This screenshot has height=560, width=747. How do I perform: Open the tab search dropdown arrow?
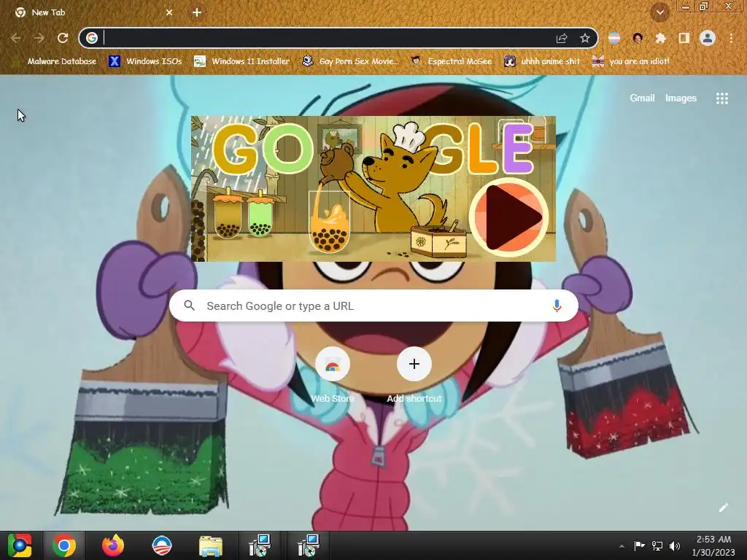pos(660,12)
